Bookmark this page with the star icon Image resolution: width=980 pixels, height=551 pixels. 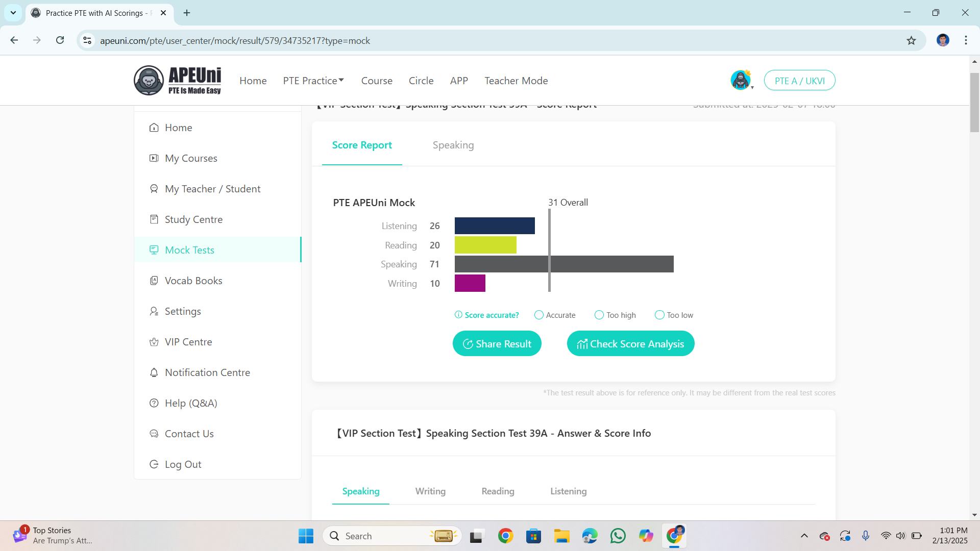click(911, 40)
